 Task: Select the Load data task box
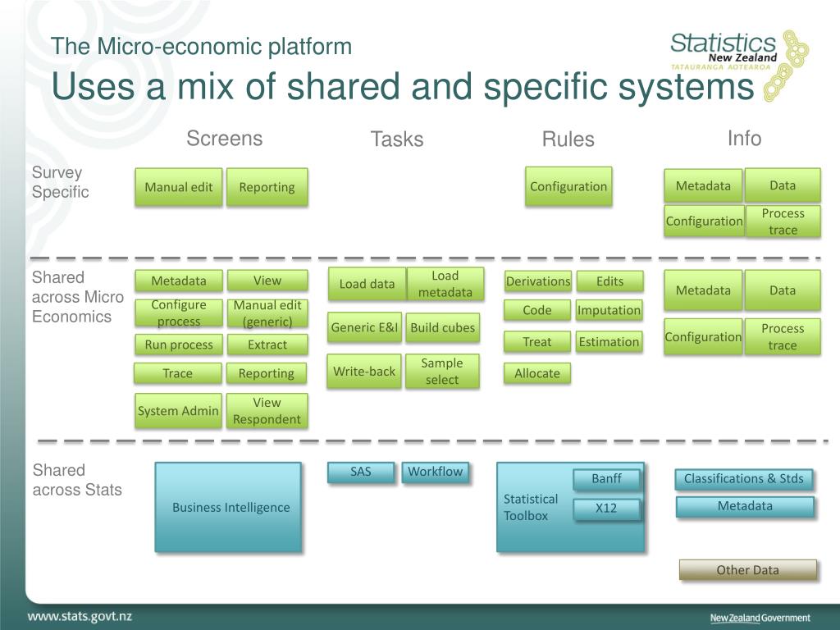point(367,284)
